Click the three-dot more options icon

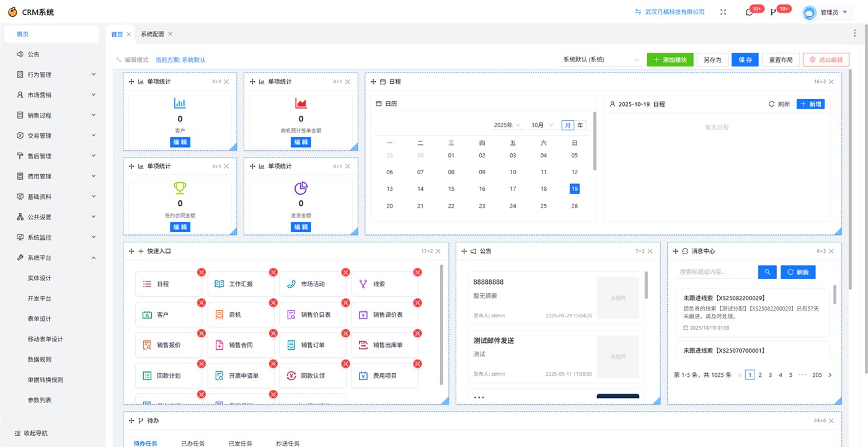pyautogui.click(x=855, y=33)
